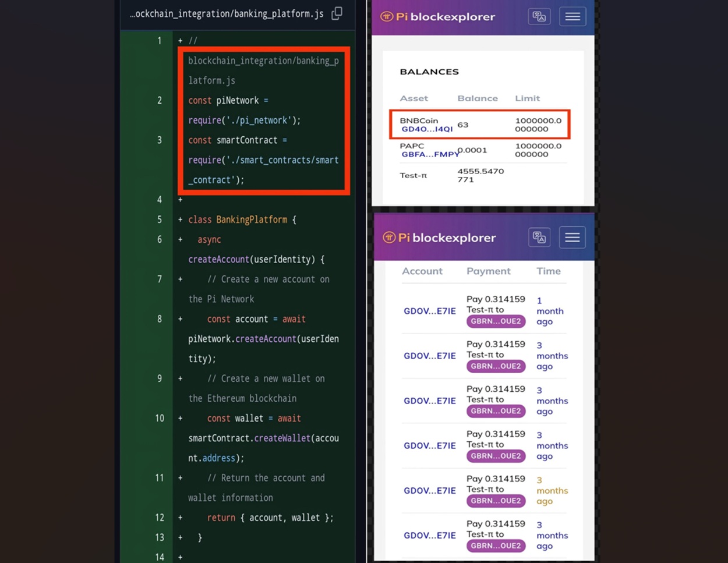Open PAPC issuer GBFA...FMPY link
Viewport: 728px width, 563px height.
pos(429,154)
